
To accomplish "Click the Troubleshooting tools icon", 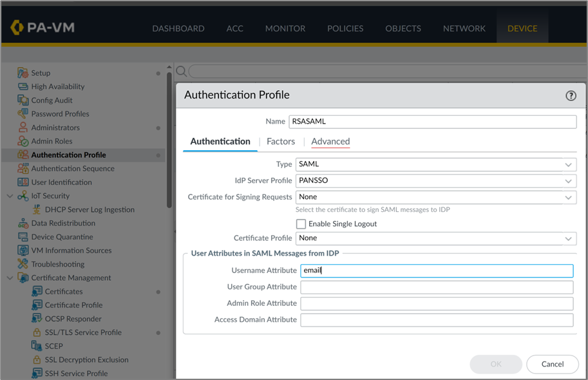I will tap(23, 264).
